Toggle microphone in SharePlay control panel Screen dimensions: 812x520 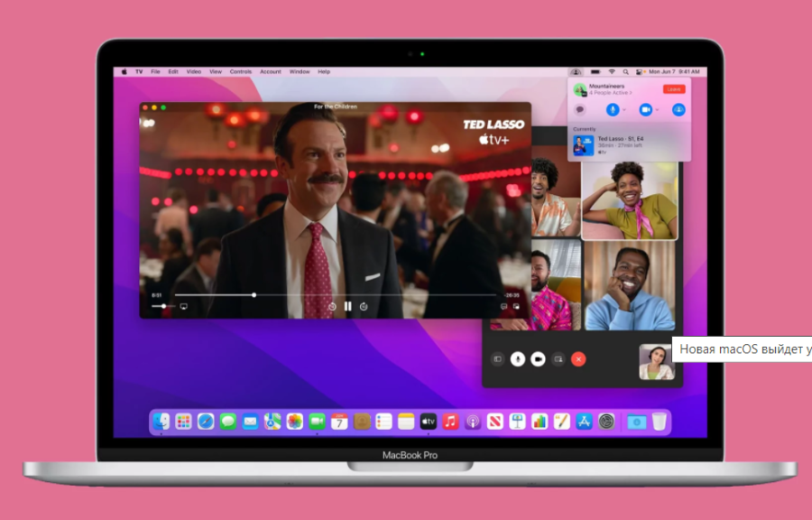(x=613, y=109)
